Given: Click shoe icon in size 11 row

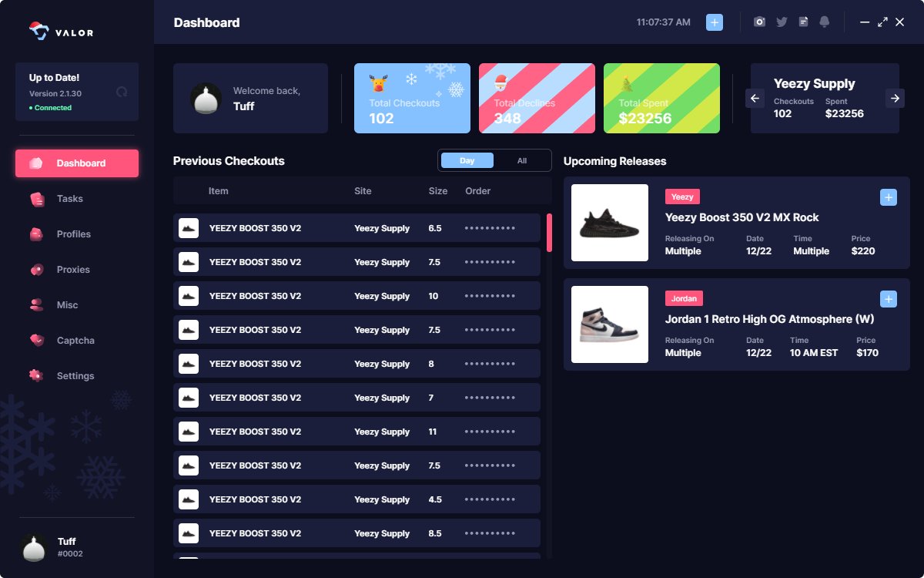Looking at the screenshot, I should pyautogui.click(x=189, y=432).
